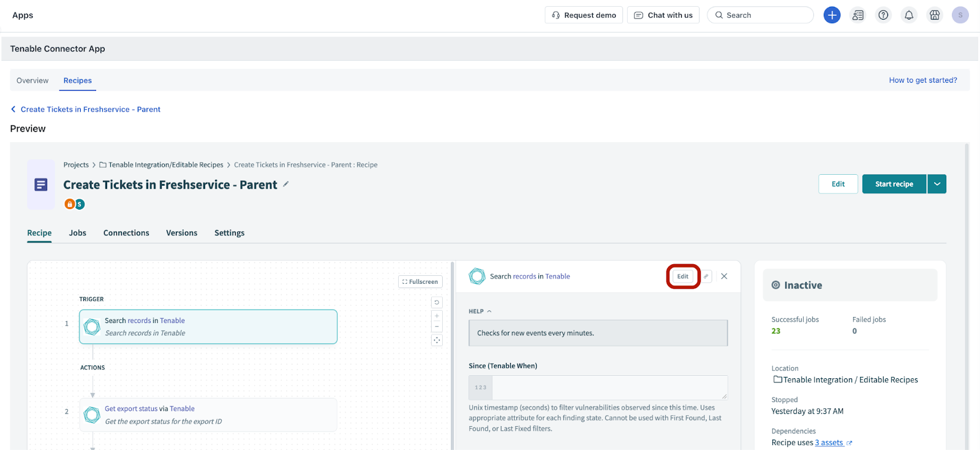Click the Chat with us button
The width and height of the screenshot is (980, 450).
[x=663, y=15]
